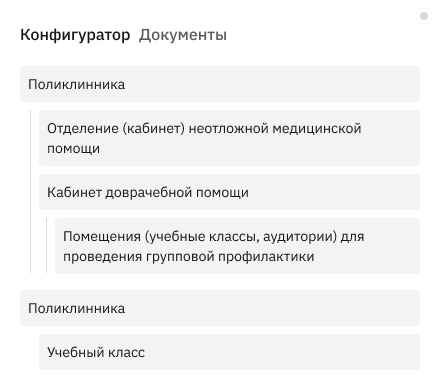The width and height of the screenshot is (440, 380).
Task: Select the first Поликлинника item
Action: 220,84
